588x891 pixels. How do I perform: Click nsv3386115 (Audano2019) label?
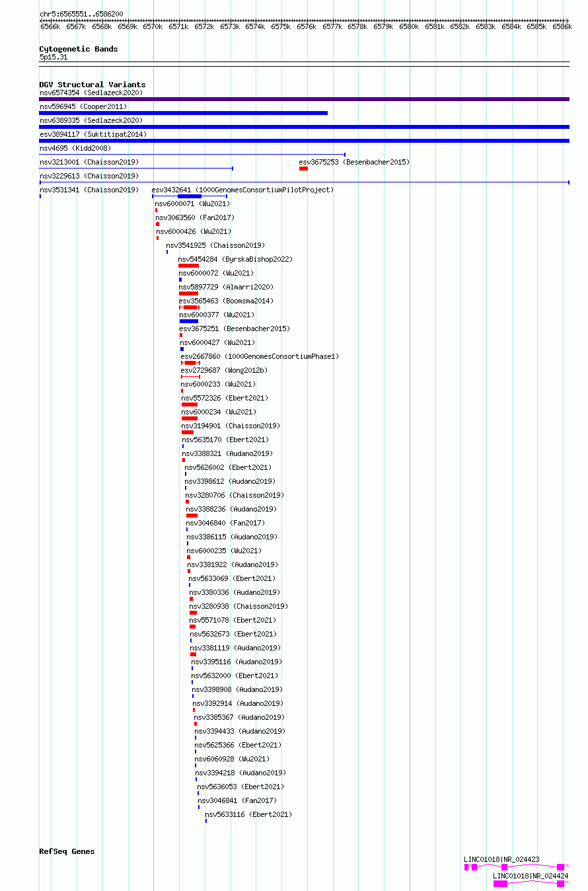[x=233, y=537]
